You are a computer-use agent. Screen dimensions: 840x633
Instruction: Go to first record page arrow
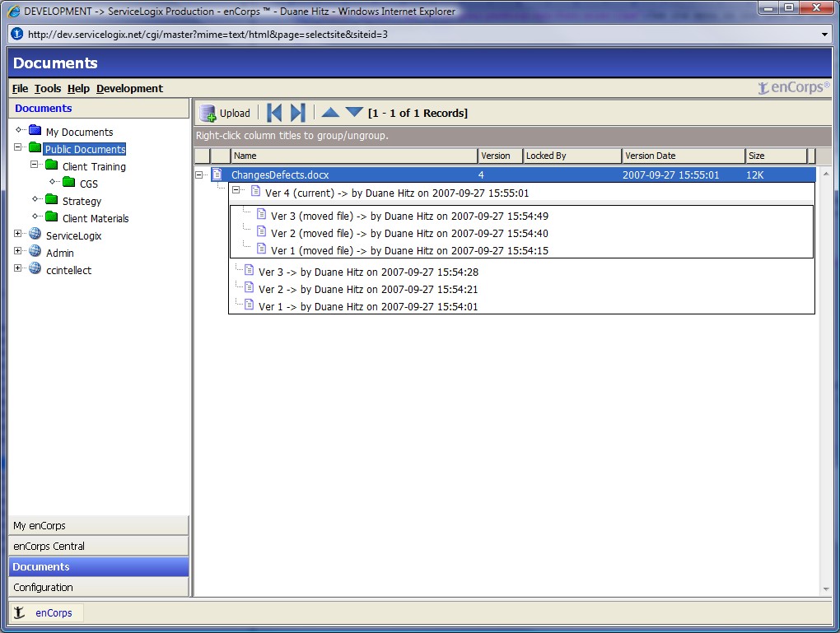pyautogui.click(x=274, y=113)
